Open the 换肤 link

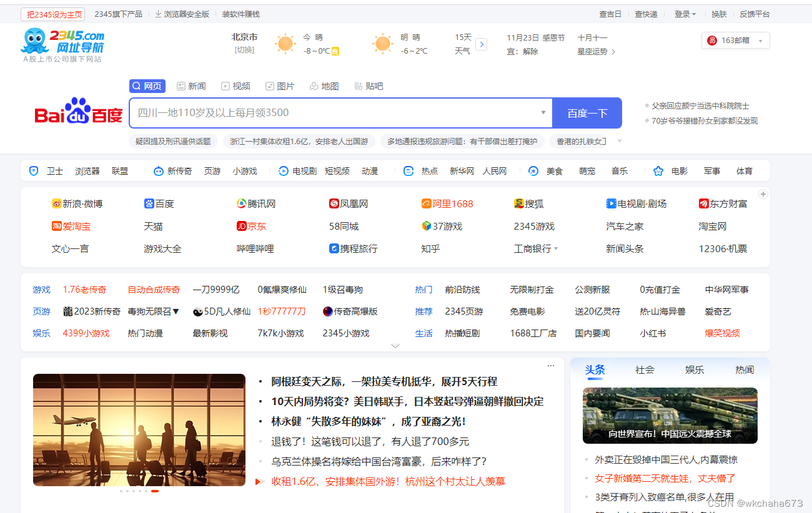(719, 14)
